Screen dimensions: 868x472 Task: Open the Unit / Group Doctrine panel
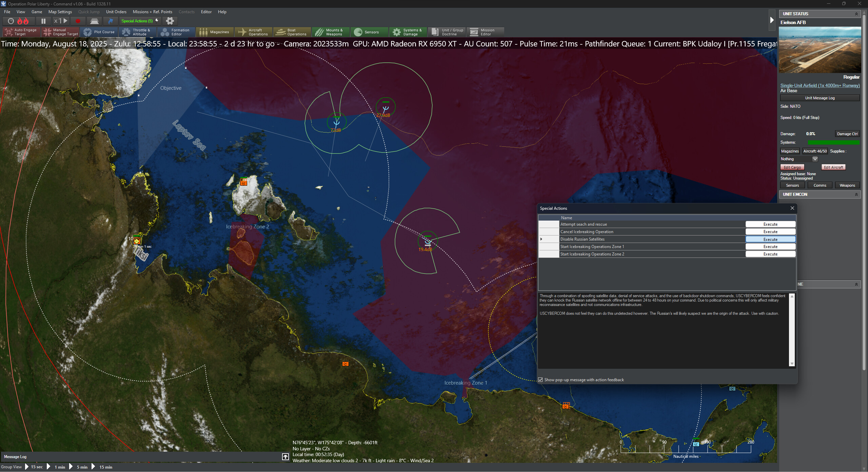tap(447, 32)
